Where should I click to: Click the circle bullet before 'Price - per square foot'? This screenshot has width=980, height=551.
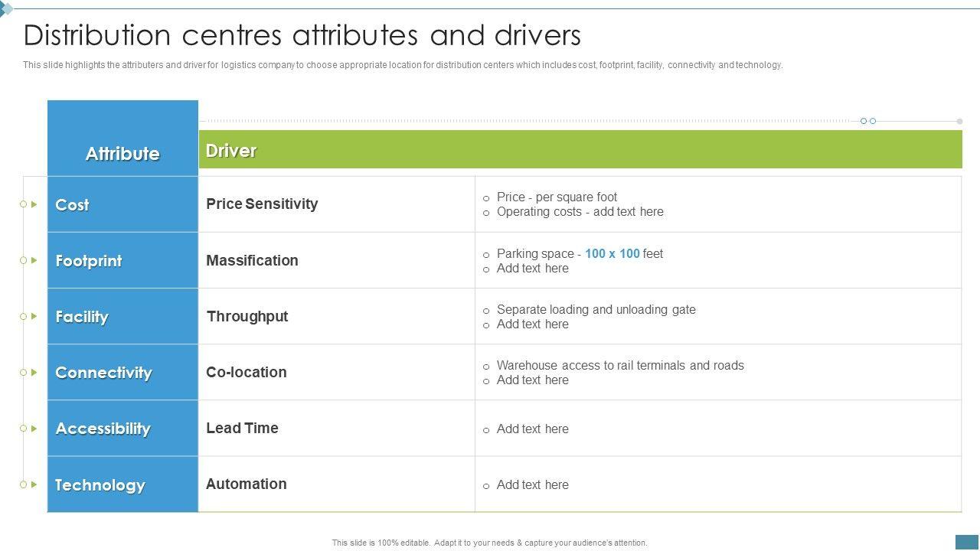tap(486, 198)
